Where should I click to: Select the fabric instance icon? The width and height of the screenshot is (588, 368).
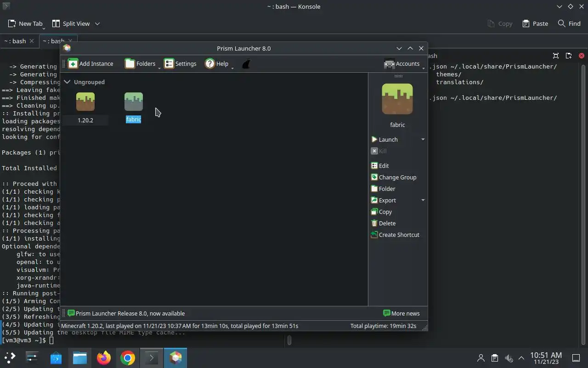tap(134, 102)
